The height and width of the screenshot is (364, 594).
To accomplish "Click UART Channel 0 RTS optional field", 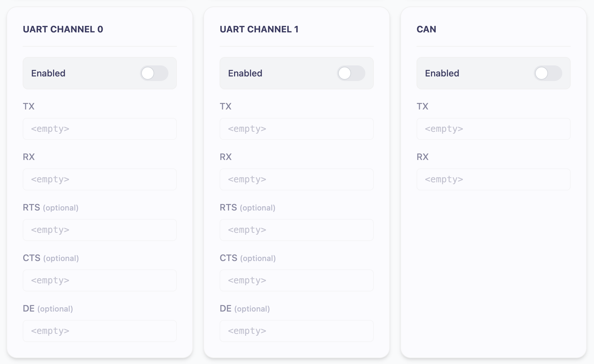I will (x=100, y=230).
